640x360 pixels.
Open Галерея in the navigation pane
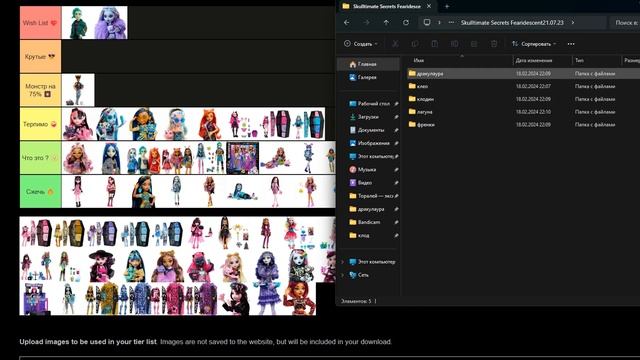click(x=367, y=77)
